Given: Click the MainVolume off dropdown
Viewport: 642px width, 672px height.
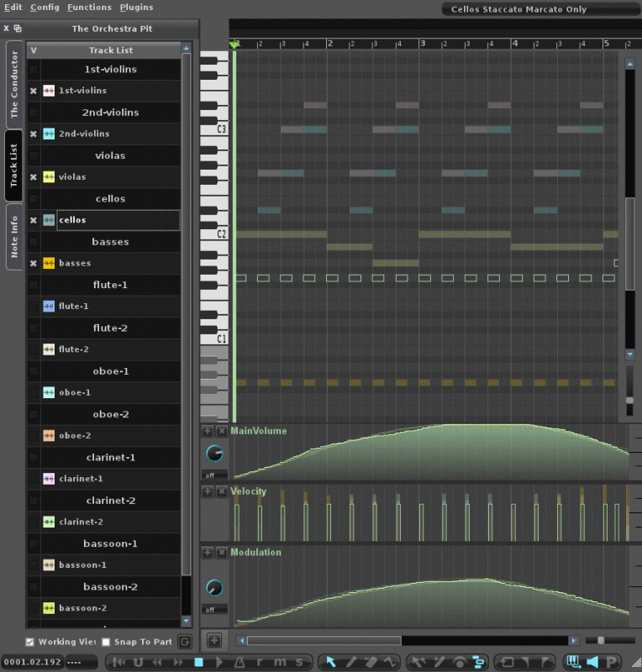Looking at the screenshot, I should click(214, 475).
